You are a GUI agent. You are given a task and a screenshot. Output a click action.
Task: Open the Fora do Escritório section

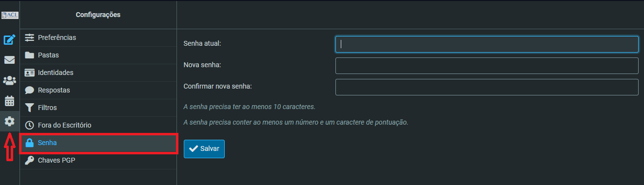(98, 125)
